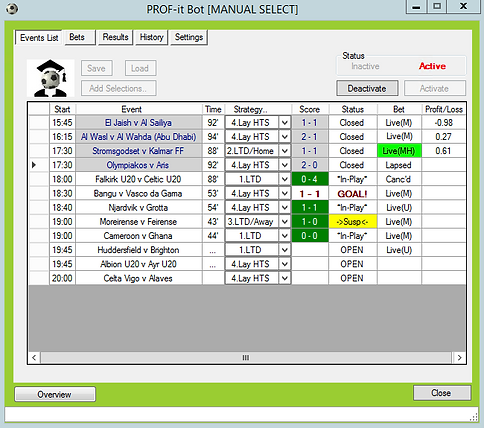
Task: Click the -0.98 profit/loss value
Action: [x=444, y=123]
